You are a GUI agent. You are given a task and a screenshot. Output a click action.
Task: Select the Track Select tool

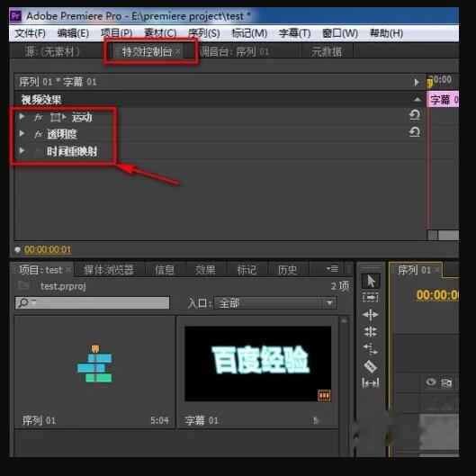pos(371,297)
